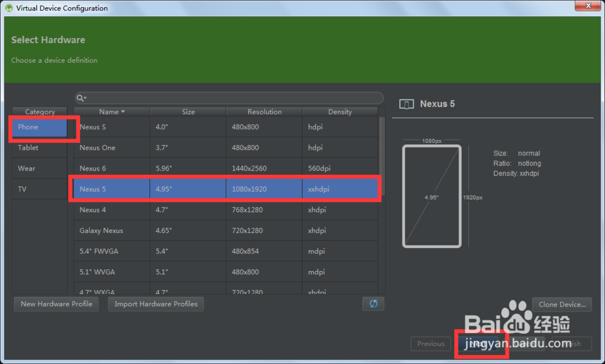The image size is (605, 364).
Task: Sort by the Resolution column header
Action: [x=264, y=112]
